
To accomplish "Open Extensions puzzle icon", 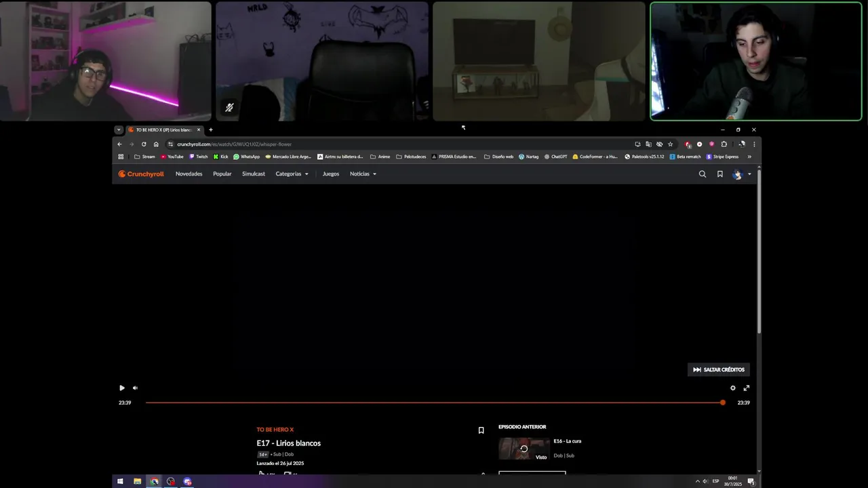I will click(724, 144).
